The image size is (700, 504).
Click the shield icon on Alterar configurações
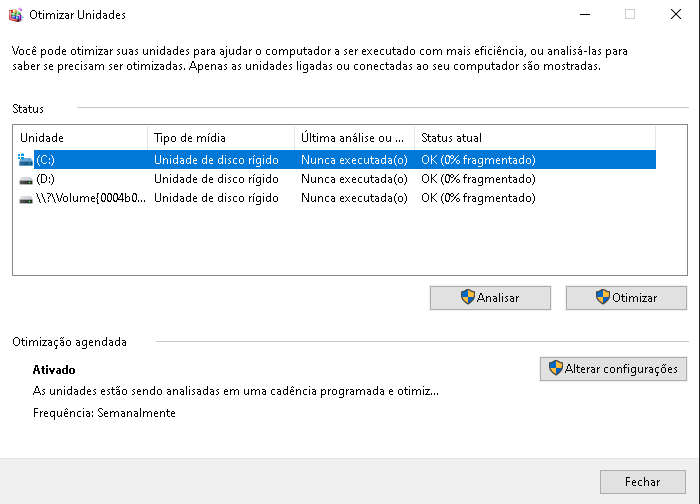point(555,369)
